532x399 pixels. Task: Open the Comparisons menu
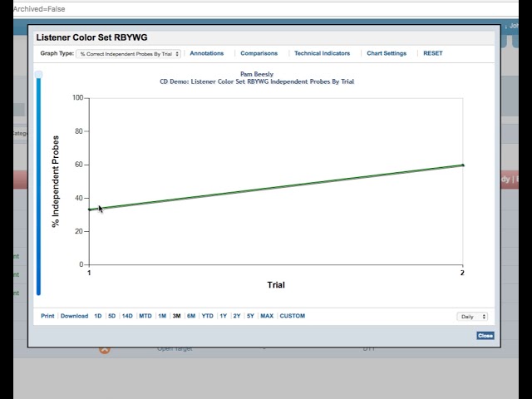tap(259, 53)
